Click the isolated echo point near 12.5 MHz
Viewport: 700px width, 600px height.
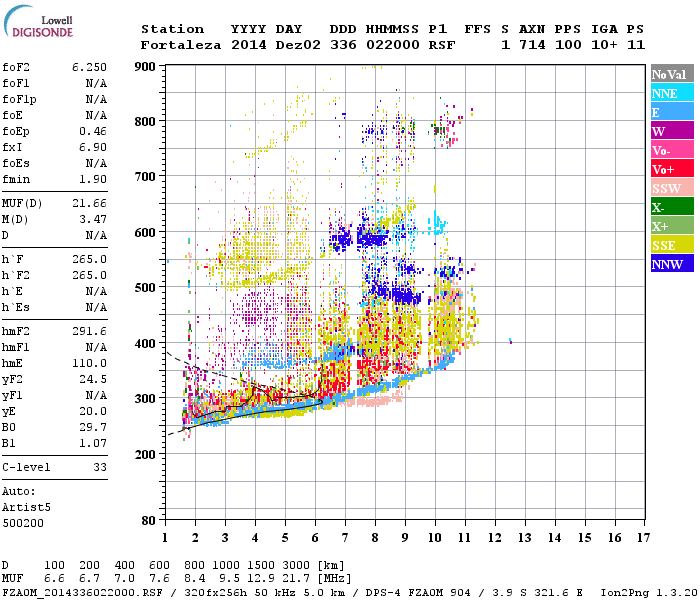[x=510, y=341]
